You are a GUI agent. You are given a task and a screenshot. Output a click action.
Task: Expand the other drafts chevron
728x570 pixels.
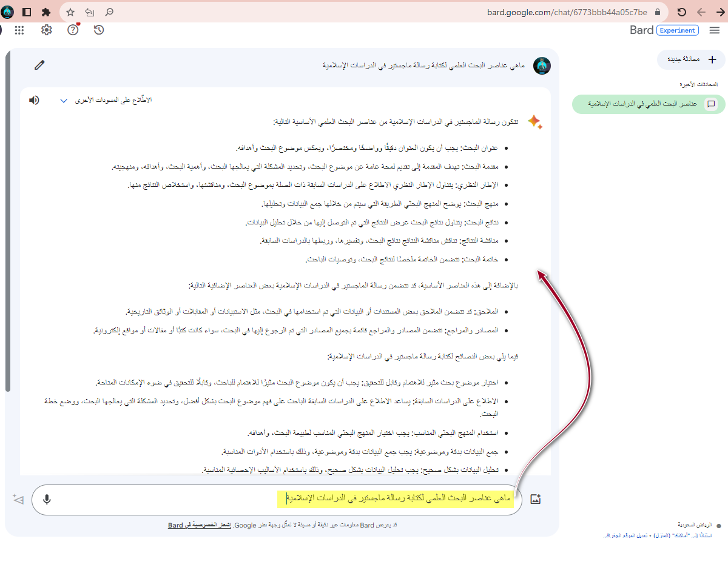pyautogui.click(x=64, y=101)
